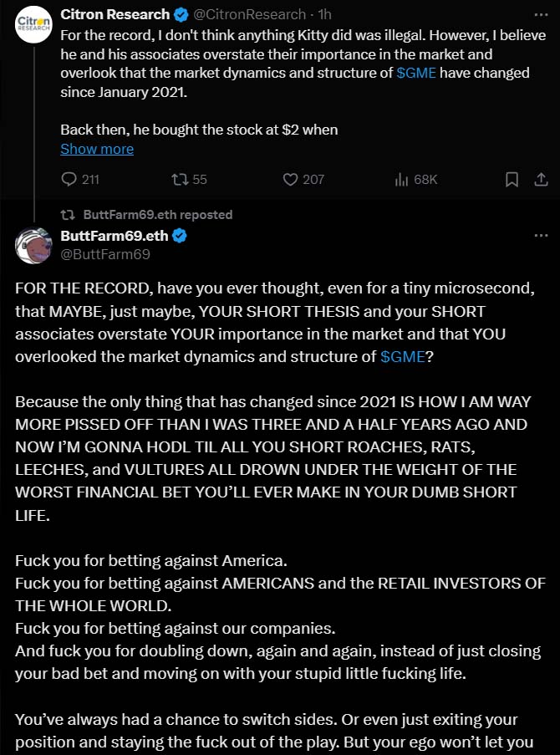Click the 1h timestamp on Citron tweet
This screenshot has width=560, height=755.
point(325,14)
